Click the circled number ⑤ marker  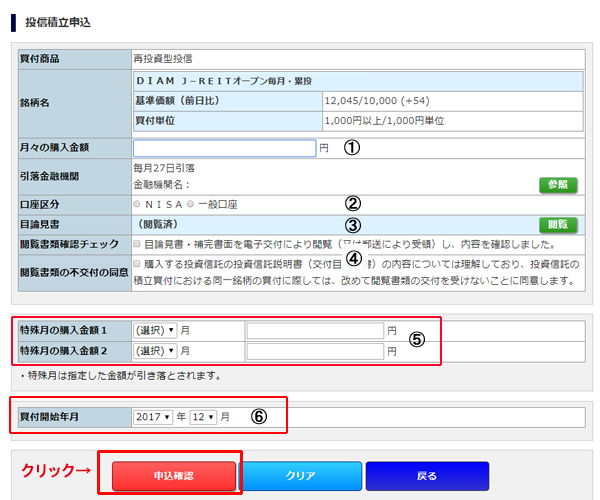pyautogui.click(x=417, y=338)
